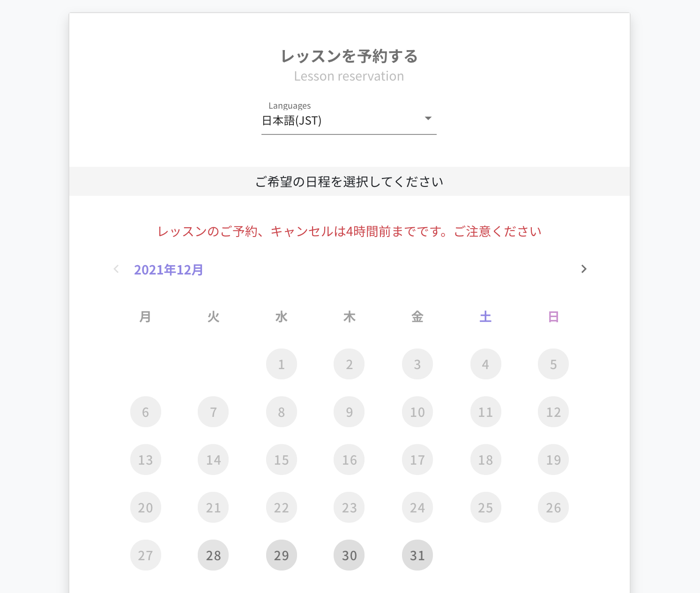Select date 13 under 月 column
The height and width of the screenshot is (593, 700).
(145, 460)
